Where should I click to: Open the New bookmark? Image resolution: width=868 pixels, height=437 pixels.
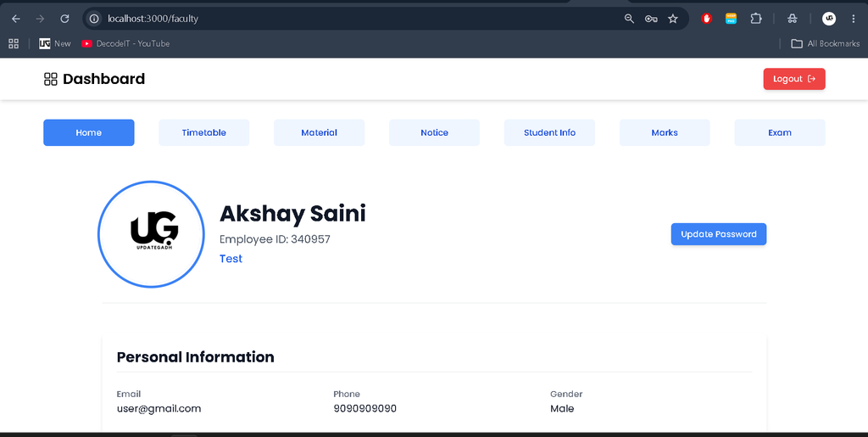55,44
